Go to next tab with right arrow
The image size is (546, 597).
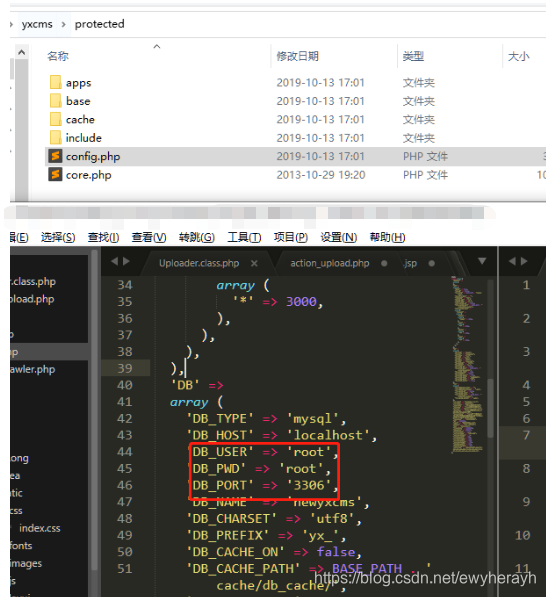pyautogui.click(x=126, y=261)
